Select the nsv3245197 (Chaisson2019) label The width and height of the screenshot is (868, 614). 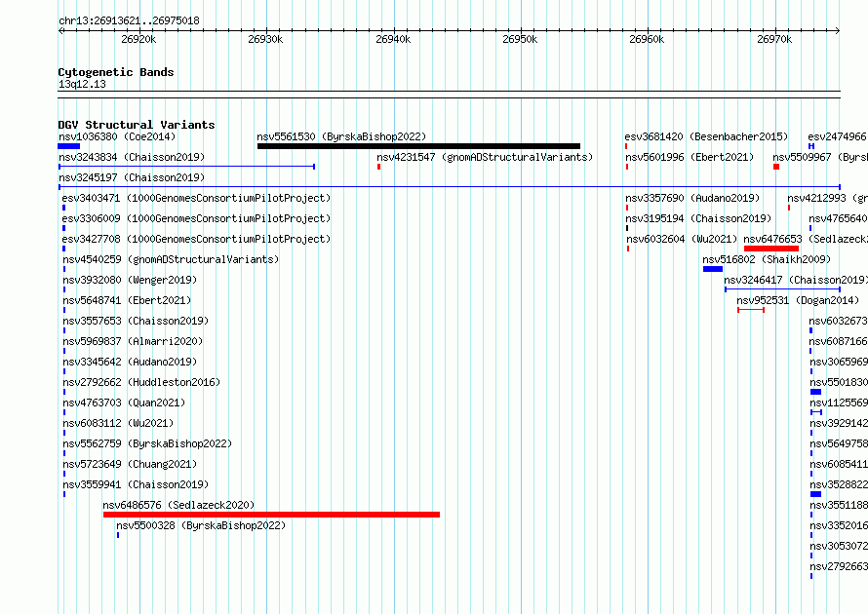pos(132,177)
